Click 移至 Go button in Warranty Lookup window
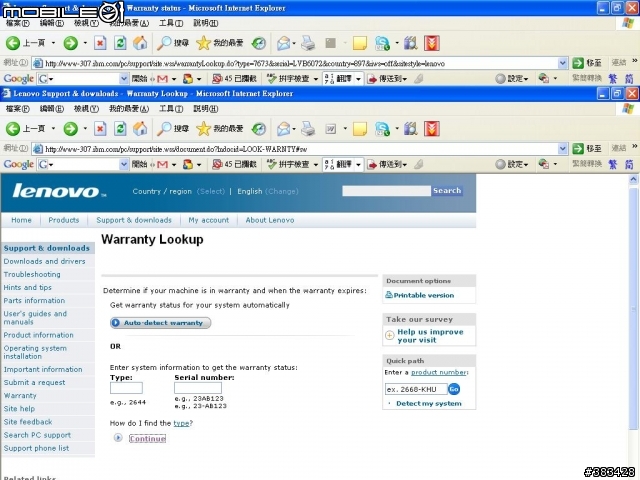Screen dimensions: 640x480 pos(587,149)
